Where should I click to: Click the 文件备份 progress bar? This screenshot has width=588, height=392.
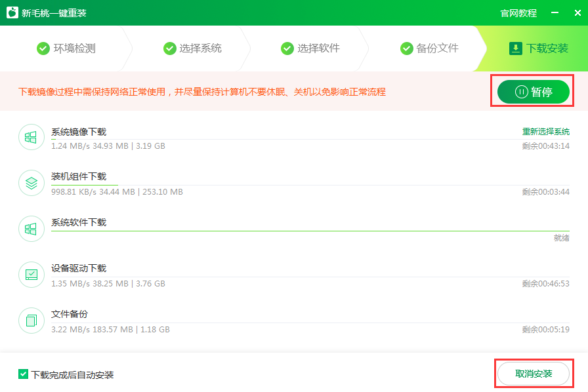(x=310, y=323)
